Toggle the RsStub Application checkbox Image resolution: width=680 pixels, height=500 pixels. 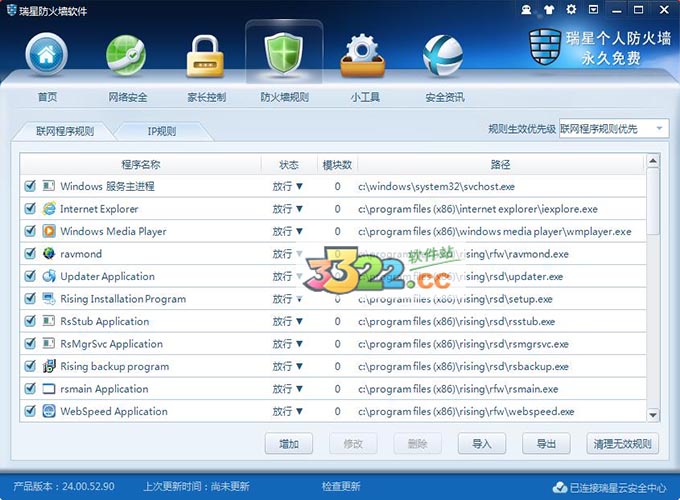30,321
